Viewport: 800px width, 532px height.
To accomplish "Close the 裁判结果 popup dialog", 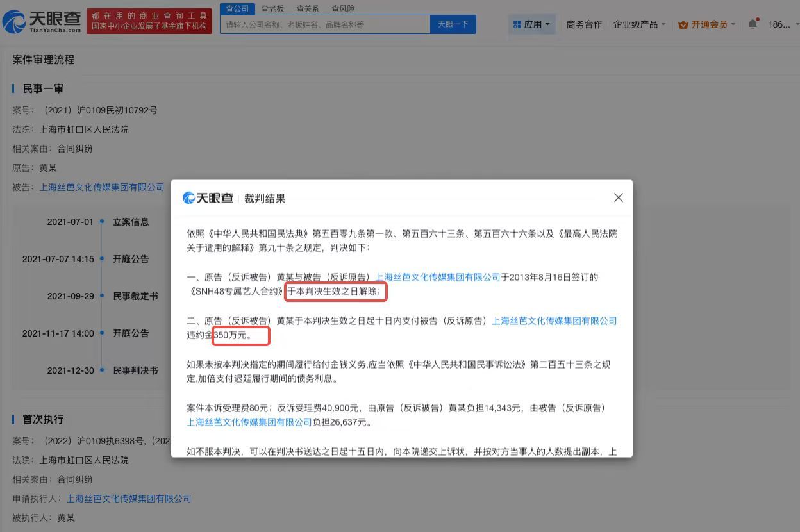I will (x=618, y=197).
